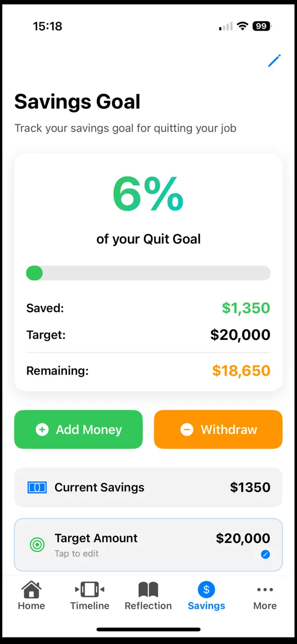Tap the battery indicator showing 99

coord(262,26)
